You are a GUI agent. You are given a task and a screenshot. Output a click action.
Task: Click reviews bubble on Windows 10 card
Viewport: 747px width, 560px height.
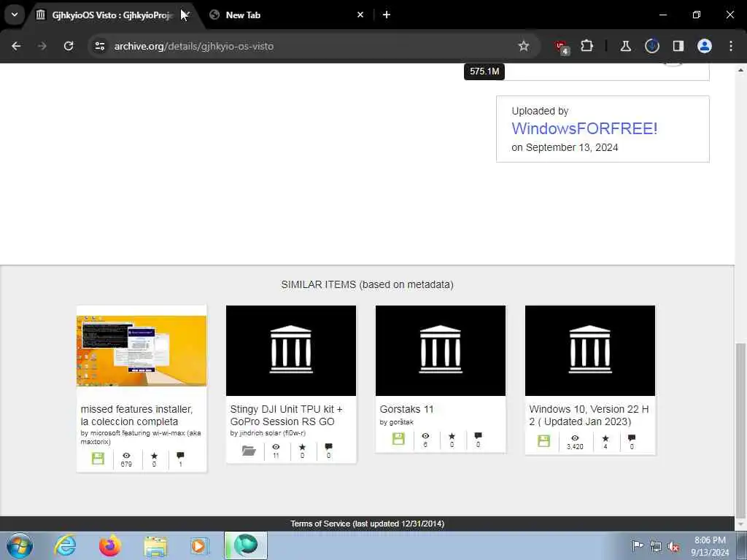[x=631, y=437]
